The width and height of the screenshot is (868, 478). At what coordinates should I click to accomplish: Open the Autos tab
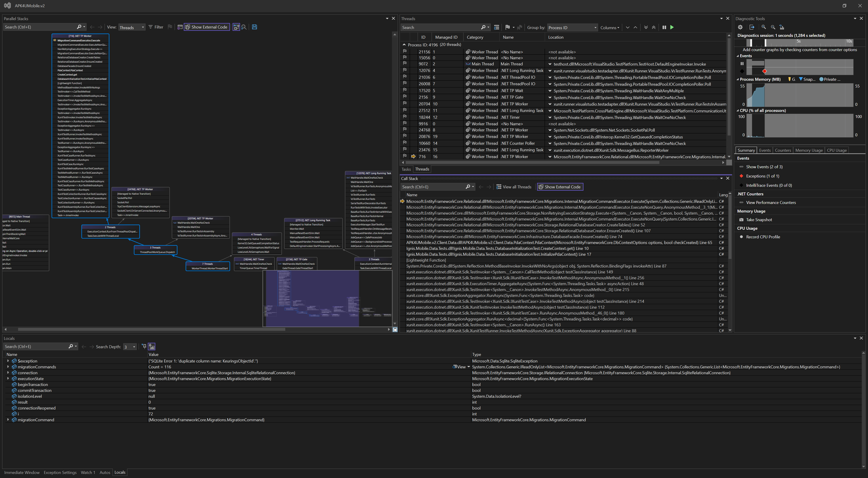(x=105, y=472)
